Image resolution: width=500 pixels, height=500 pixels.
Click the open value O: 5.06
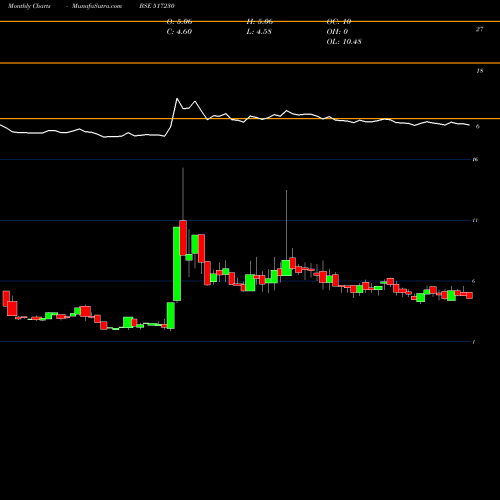coord(180,22)
